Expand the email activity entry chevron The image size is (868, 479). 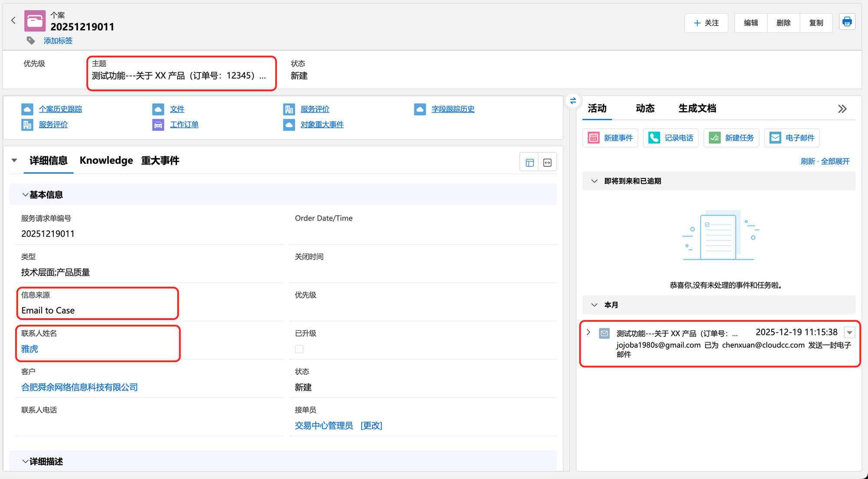click(x=589, y=332)
